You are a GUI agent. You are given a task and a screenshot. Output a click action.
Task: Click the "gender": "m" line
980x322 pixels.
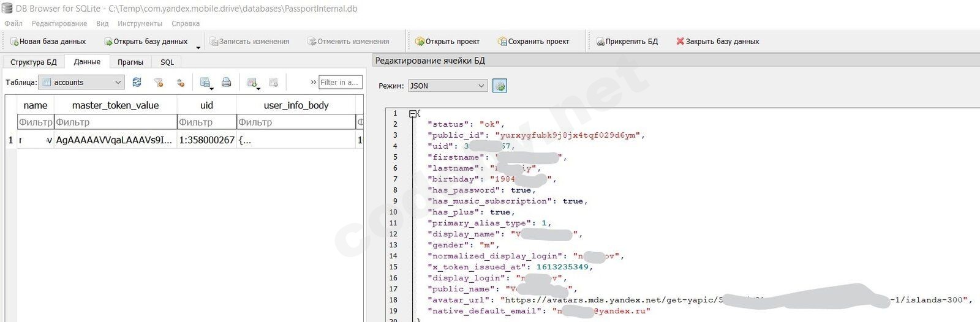tap(463, 245)
